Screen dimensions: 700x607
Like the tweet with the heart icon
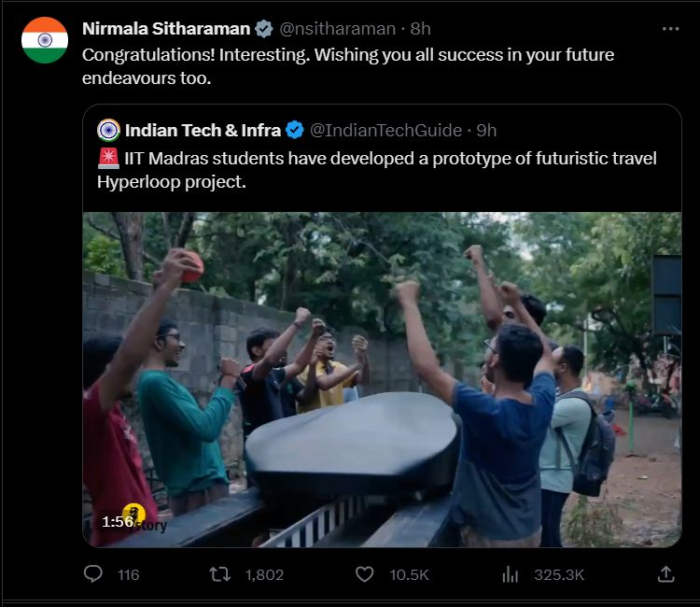366,574
